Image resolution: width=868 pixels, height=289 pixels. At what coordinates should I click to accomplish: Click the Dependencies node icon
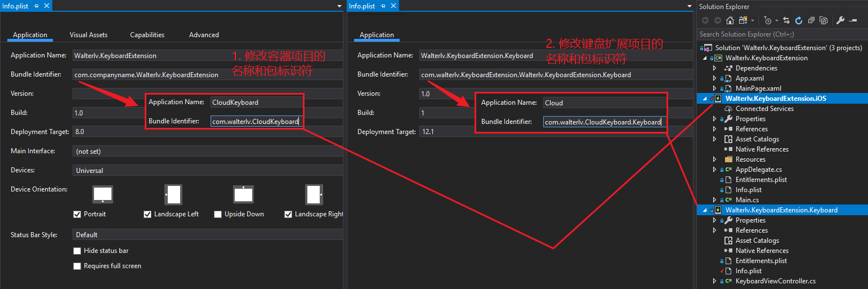point(728,68)
